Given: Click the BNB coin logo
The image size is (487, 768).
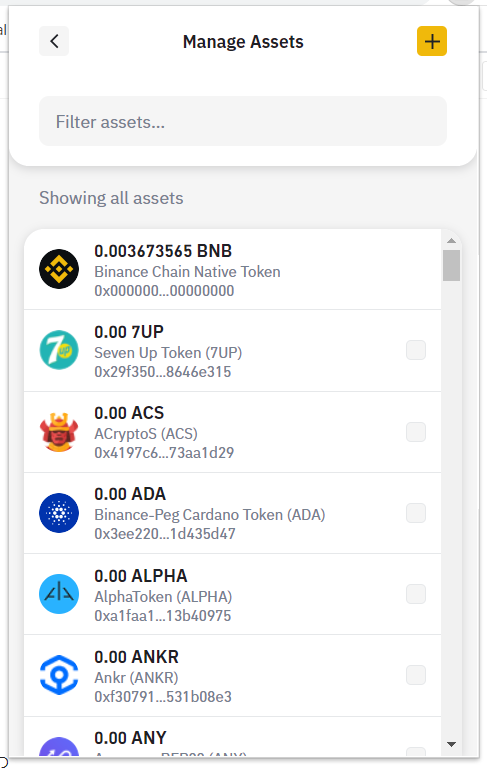Looking at the screenshot, I should coord(59,269).
